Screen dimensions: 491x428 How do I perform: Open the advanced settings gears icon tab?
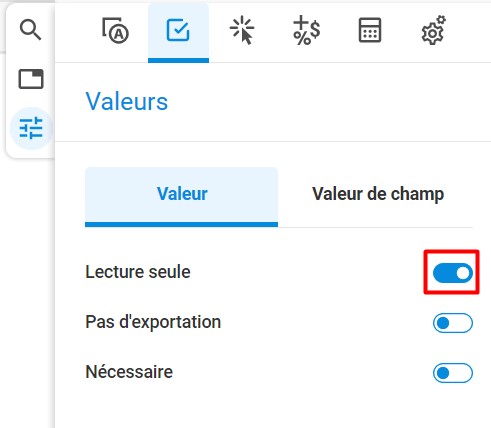[433, 30]
